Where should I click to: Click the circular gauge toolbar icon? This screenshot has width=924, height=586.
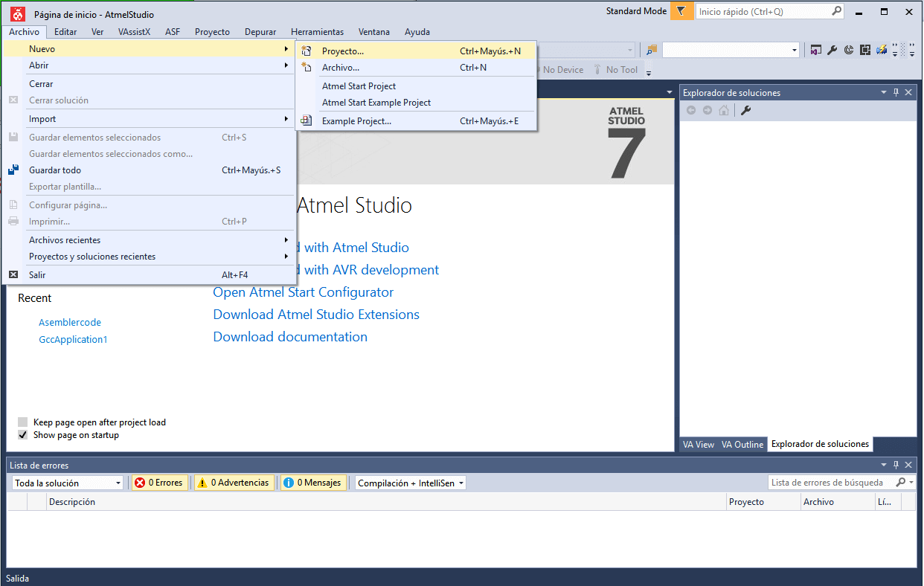pyautogui.click(x=849, y=50)
